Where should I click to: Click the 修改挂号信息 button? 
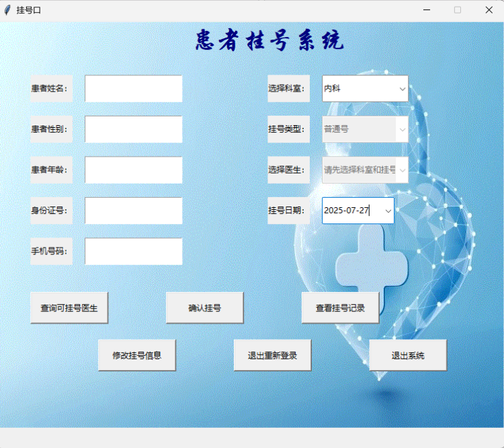click(137, 355)
